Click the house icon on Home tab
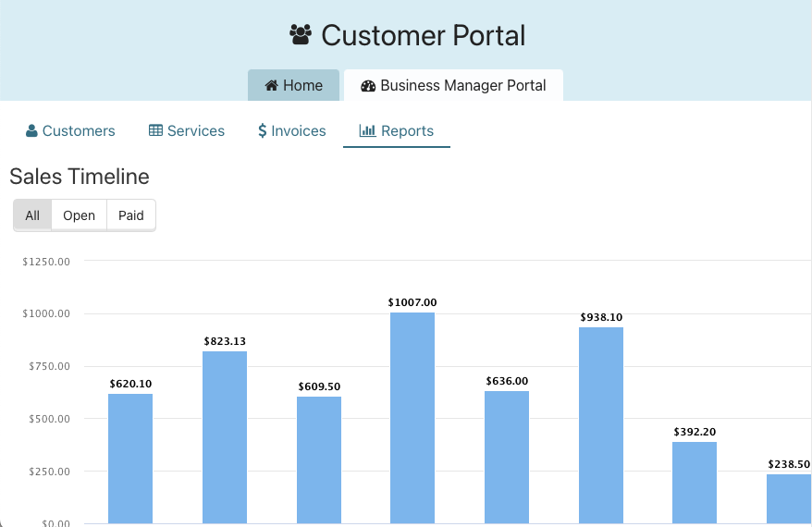Viewport: 812px width, 527px height. (272, 85)
